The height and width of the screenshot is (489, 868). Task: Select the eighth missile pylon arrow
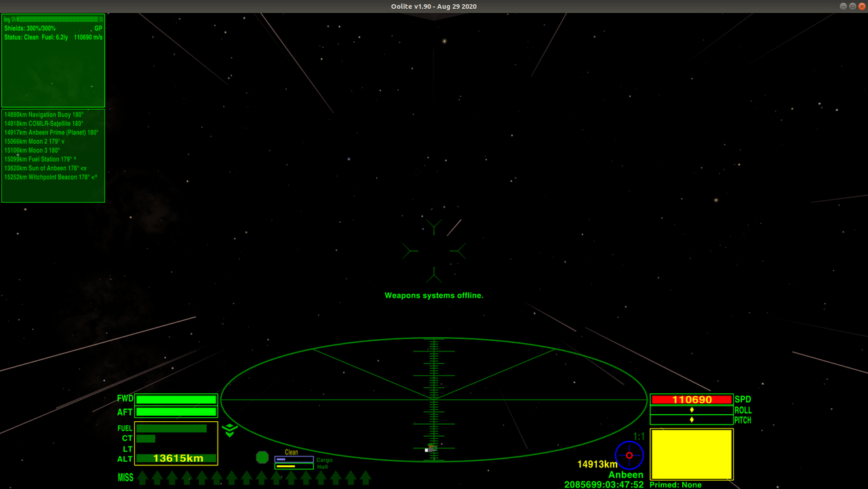tap(247, 477)
